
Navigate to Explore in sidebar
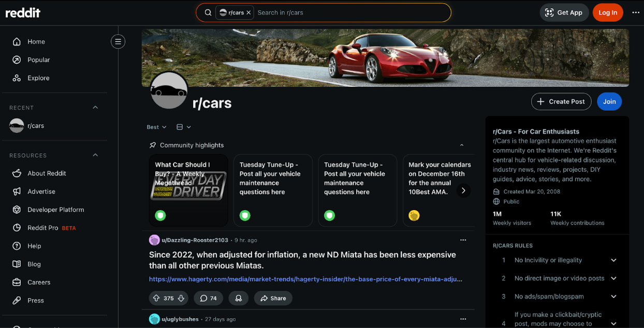38,78
